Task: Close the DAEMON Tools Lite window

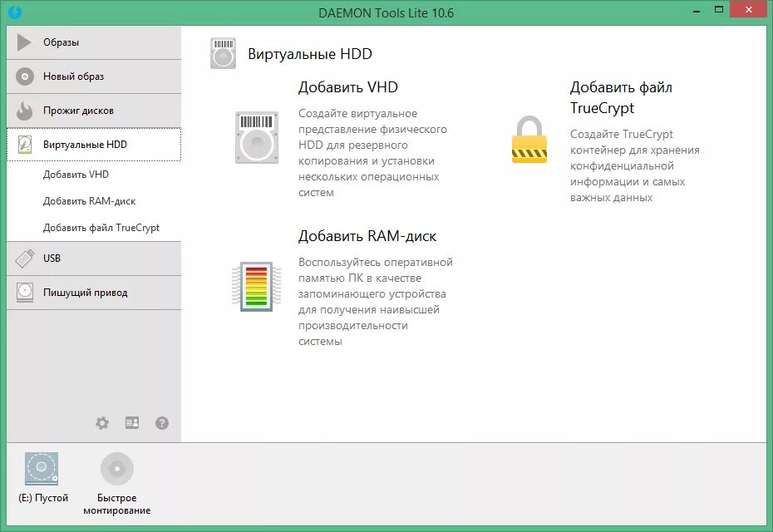Action: 749,10
